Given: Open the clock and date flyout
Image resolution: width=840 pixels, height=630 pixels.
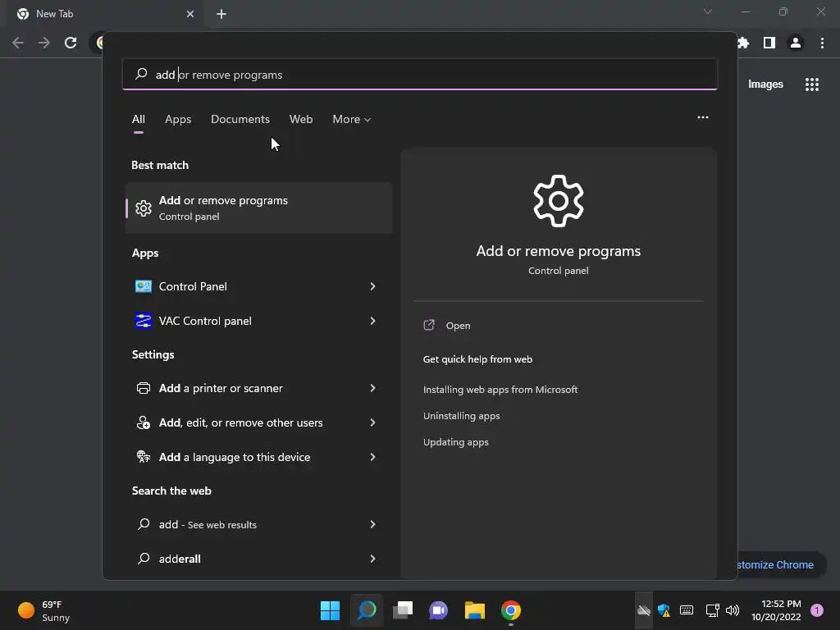Looking at the screenshot, I should coord(776,610).
